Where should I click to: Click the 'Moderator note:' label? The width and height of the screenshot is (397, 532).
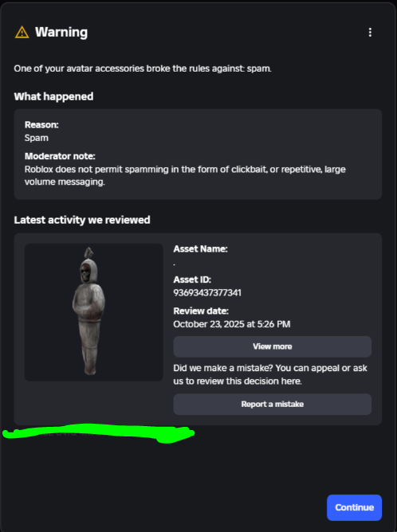60,156
